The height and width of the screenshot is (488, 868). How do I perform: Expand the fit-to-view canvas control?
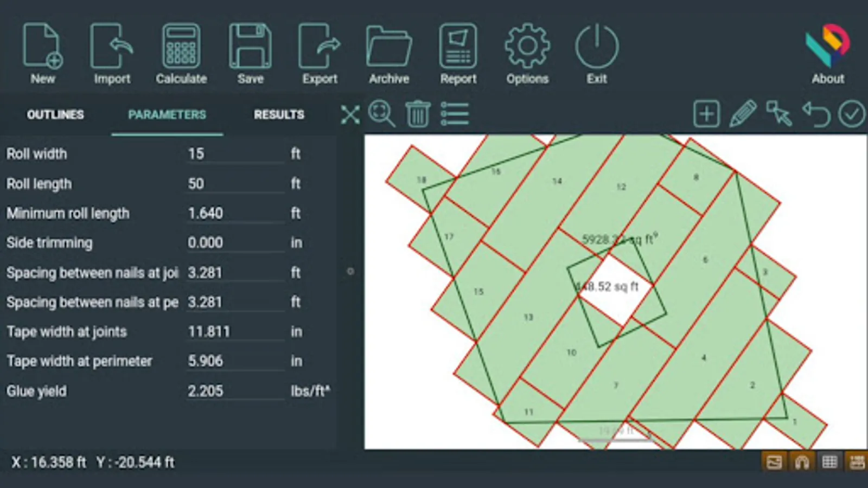(350, 114)
